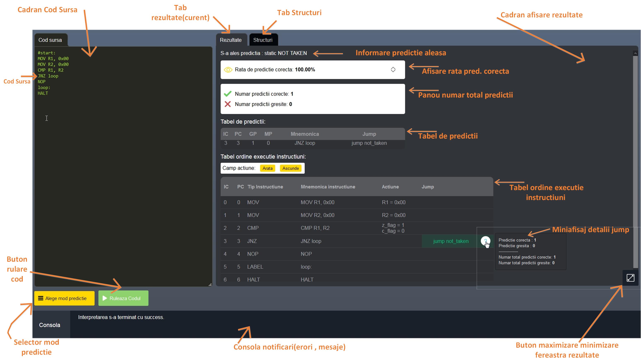
Task: Click the question mark jump details icon
Action: click(x=485, y=241)
